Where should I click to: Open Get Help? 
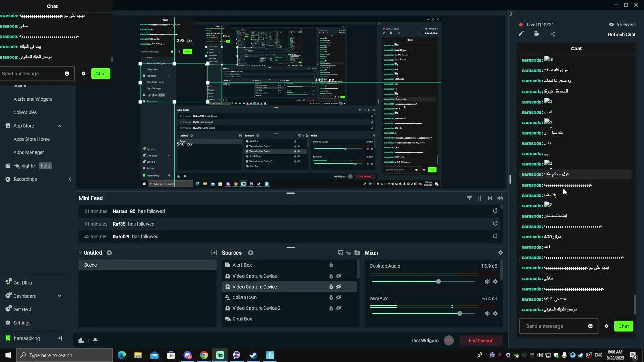(18, 309)
